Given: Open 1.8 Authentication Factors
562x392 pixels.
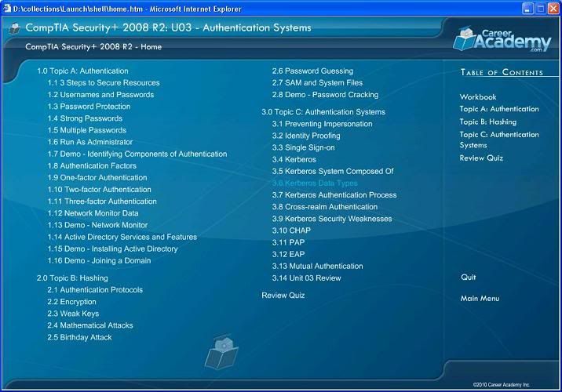Looking at the screenshot, I should point(92,165).
